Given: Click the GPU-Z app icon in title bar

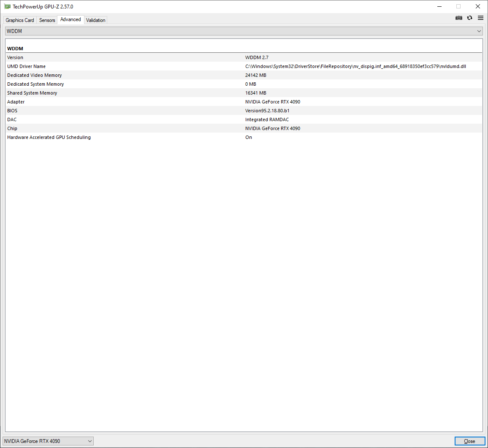Looking at the screenshot, I should coord(8,6).
